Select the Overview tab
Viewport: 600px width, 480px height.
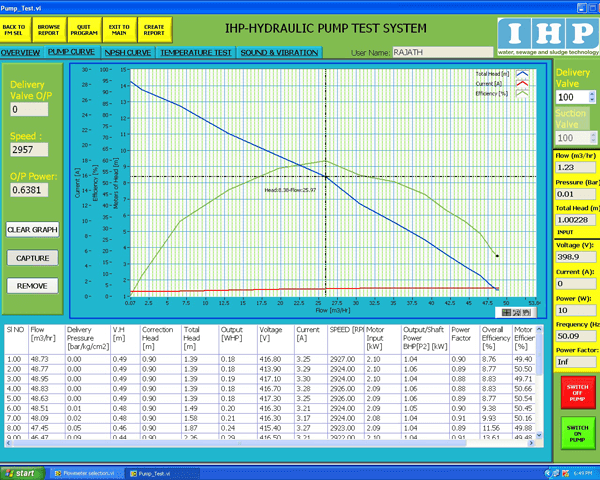tap(21, 51)
